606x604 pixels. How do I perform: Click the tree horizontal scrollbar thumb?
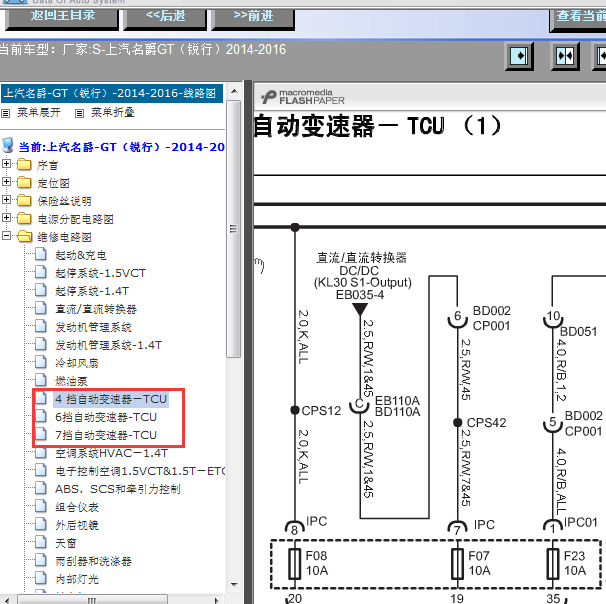coord(92,600)
